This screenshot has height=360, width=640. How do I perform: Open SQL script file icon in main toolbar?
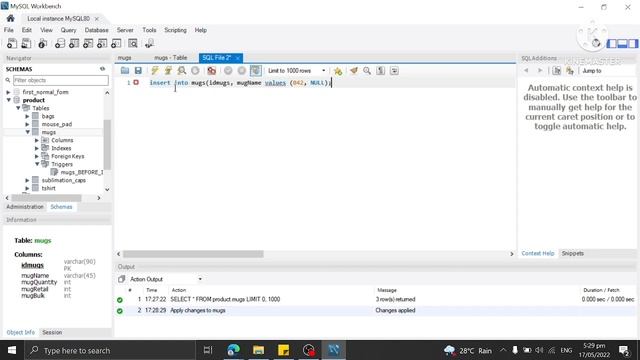pyautogui.click(x=26, y=43)
